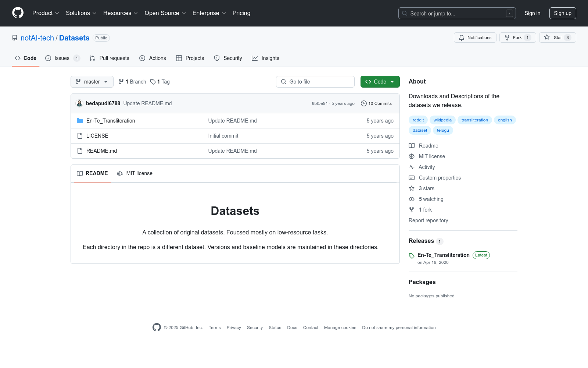The height and width of the screenshot is (368, 588).
Task: Click the book icon beside Readme in About
Action: pyautogui.click(x=412, y=146)
